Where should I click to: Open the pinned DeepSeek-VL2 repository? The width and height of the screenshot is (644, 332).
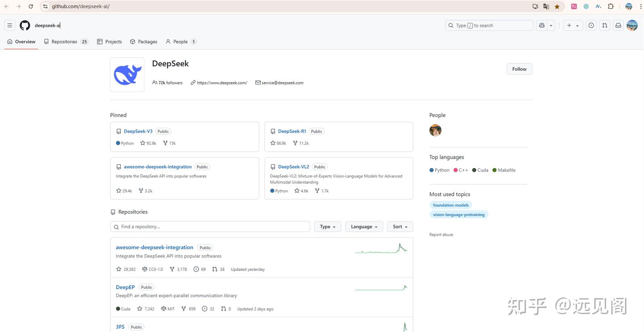tap(293, 167)
